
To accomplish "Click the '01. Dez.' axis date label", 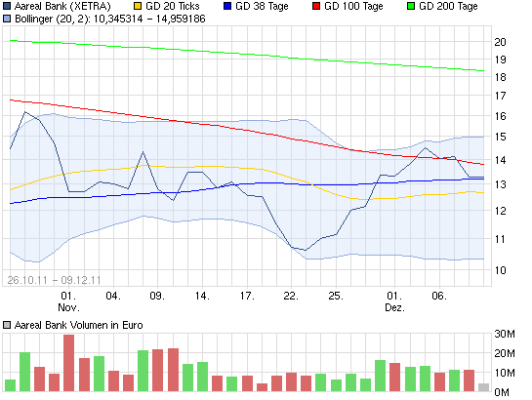I will [395, 301].
